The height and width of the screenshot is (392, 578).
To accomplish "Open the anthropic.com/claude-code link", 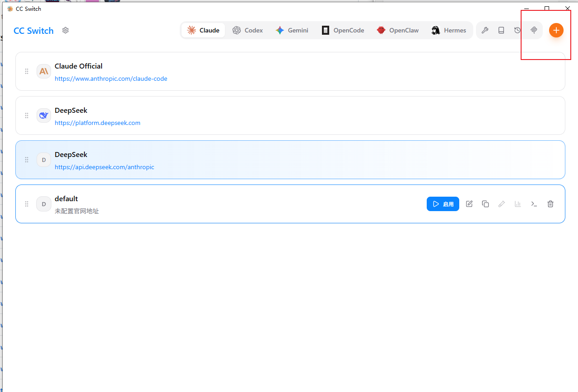I will [x=111, y=78].
